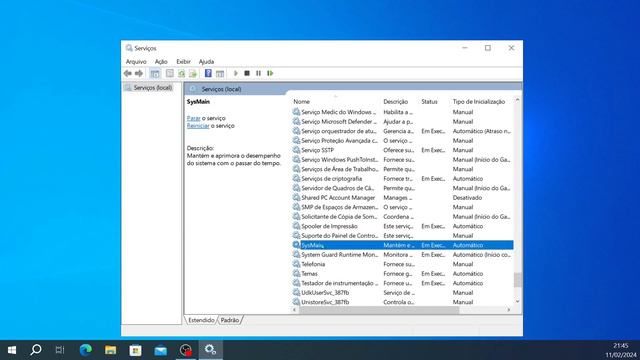Select Serviços de Área de Trabalho row
Image resolution: width=640 pixels, height=360 pixels.
pos(402,169)
